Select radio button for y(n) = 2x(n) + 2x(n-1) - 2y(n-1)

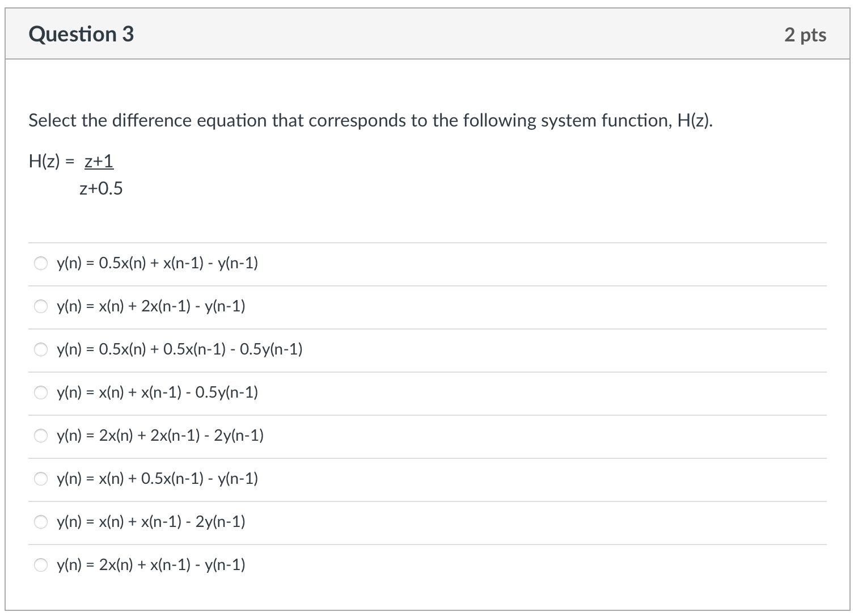pos(40,436)
